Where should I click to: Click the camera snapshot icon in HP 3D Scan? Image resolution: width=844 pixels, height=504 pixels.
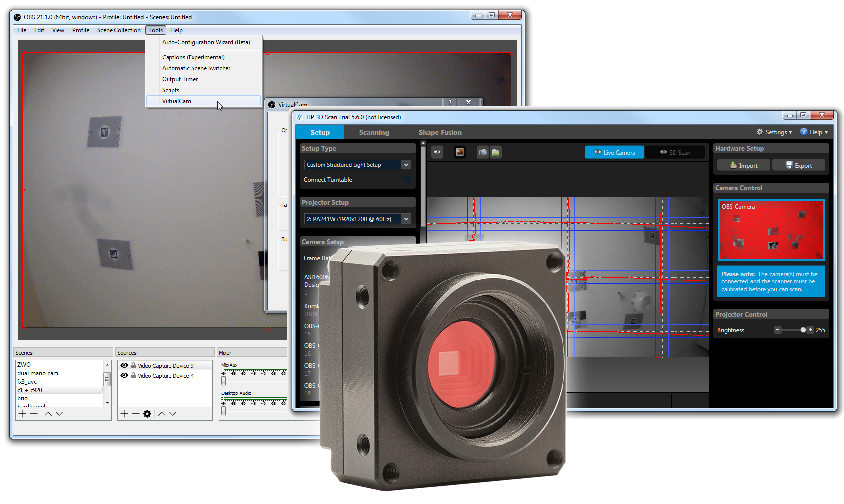point(482,152)
